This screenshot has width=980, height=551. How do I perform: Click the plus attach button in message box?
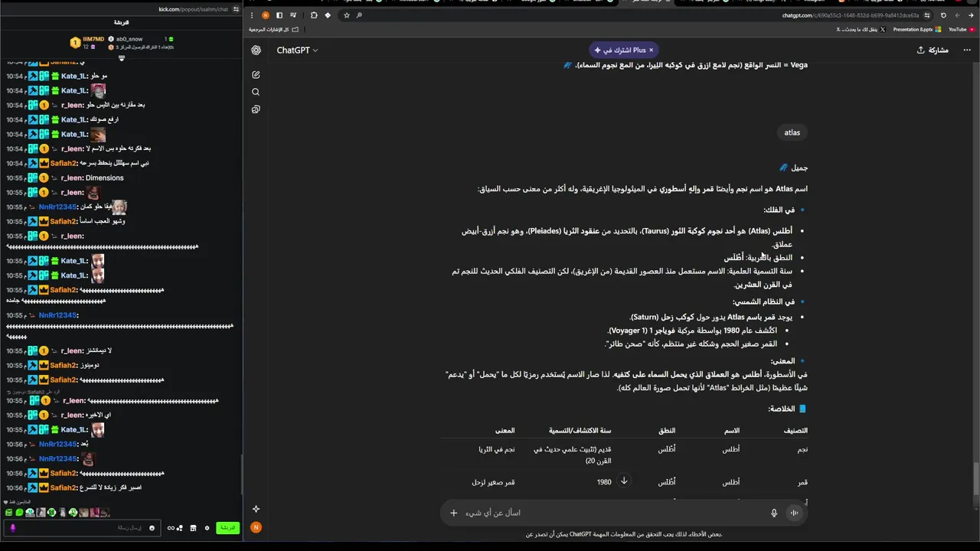[453, 513]
